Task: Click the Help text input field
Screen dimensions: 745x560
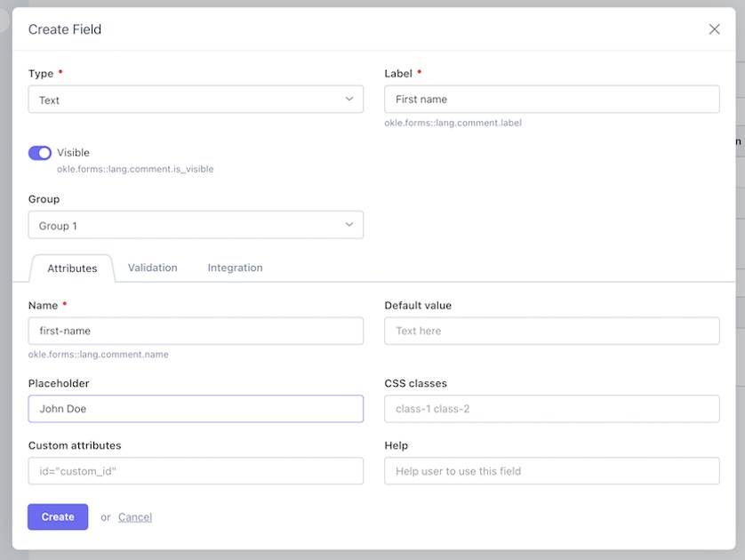Action: (x=551, y=471)
